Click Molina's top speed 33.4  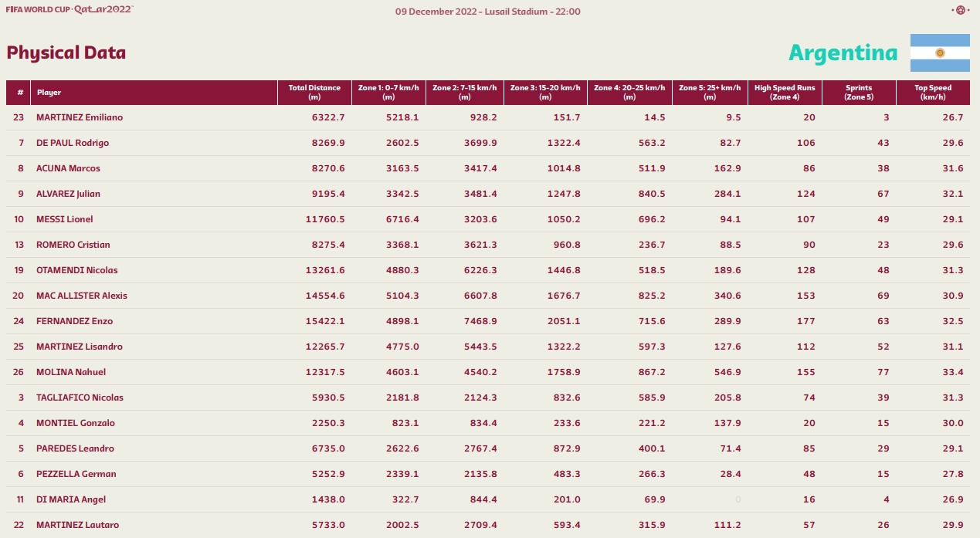(x=954, y=372)
